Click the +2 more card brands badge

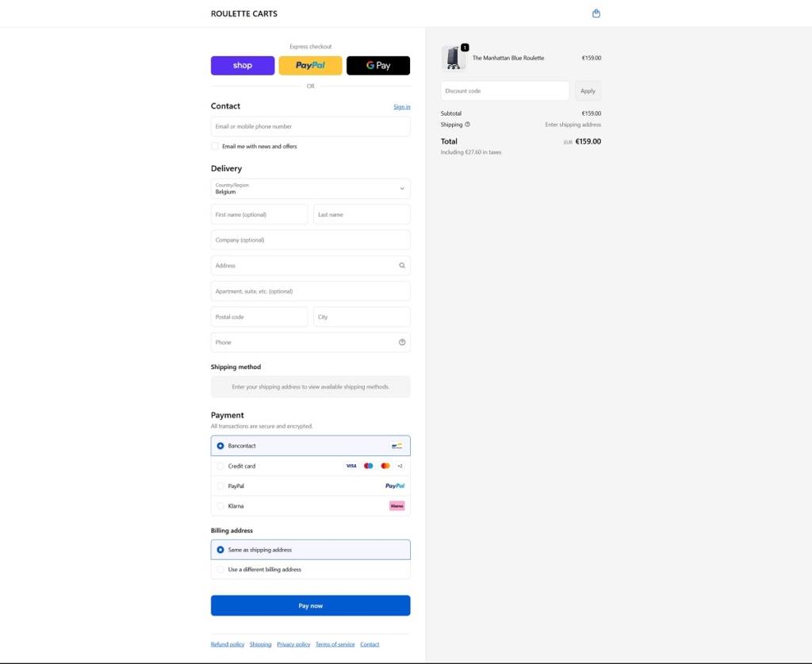coord(400,466)
